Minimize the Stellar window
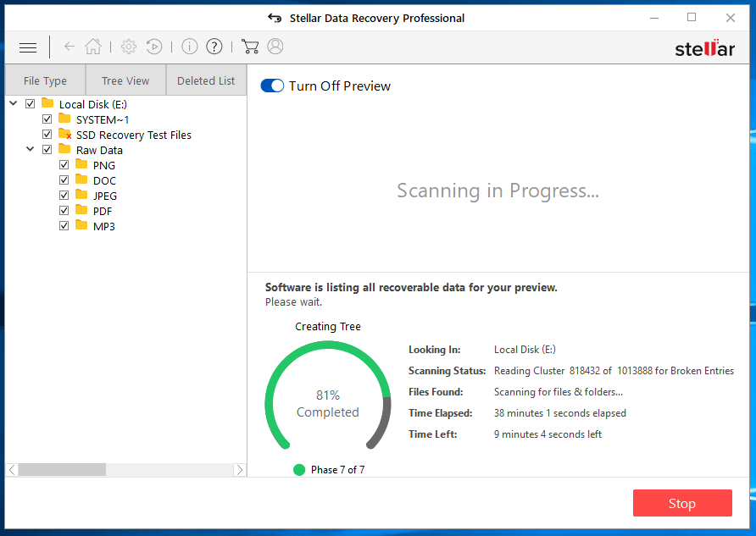 [654, 19]
